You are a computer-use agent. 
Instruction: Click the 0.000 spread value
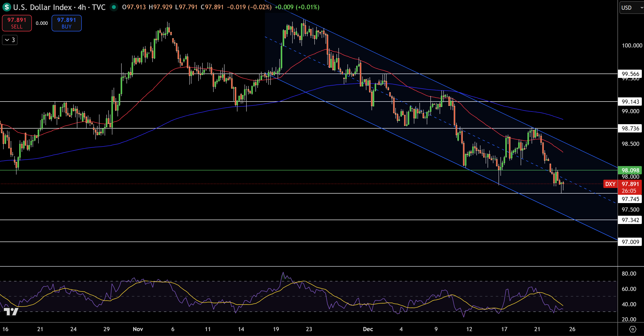[42, 23]
